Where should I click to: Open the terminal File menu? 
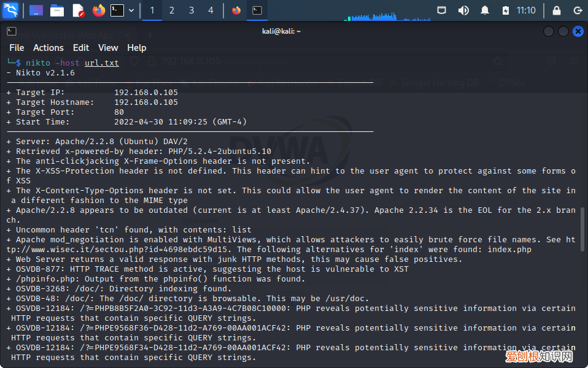tap(17, 48)
